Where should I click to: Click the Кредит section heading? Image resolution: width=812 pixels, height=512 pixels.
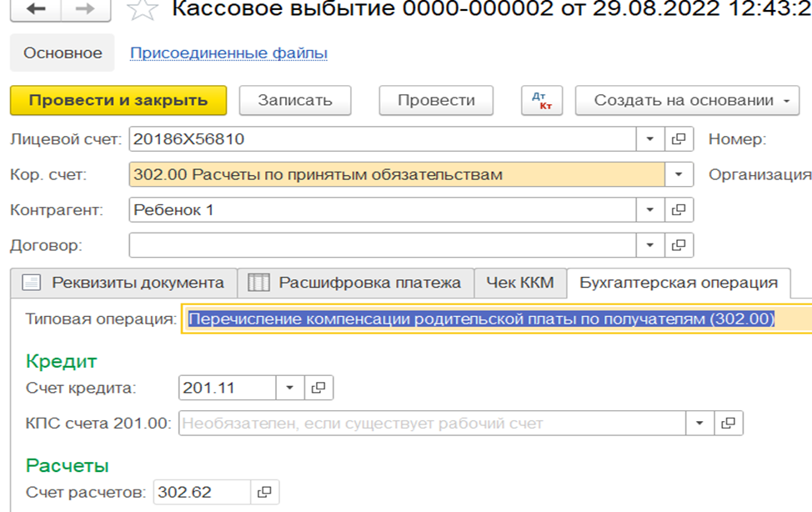click(x=61, y=361)
